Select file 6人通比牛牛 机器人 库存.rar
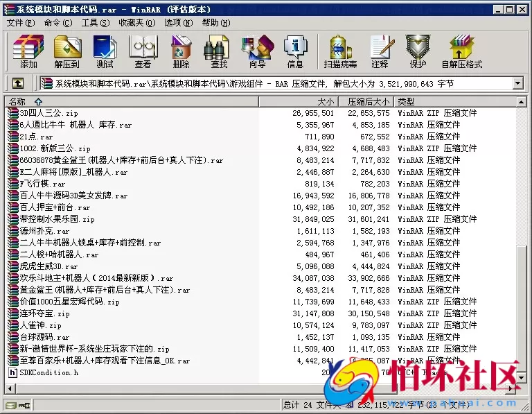The width and height of the screenshot is (532, 414). [76, 125]
